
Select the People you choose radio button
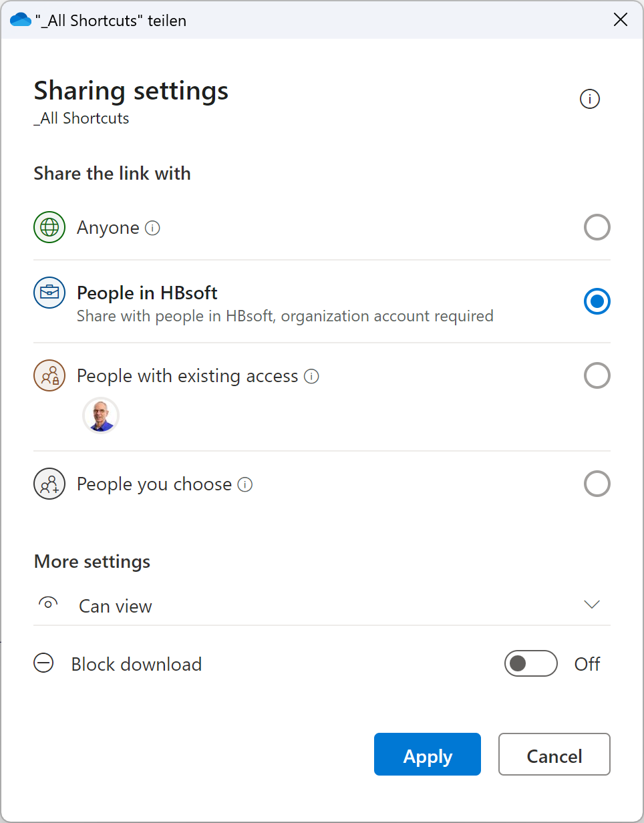597,484
